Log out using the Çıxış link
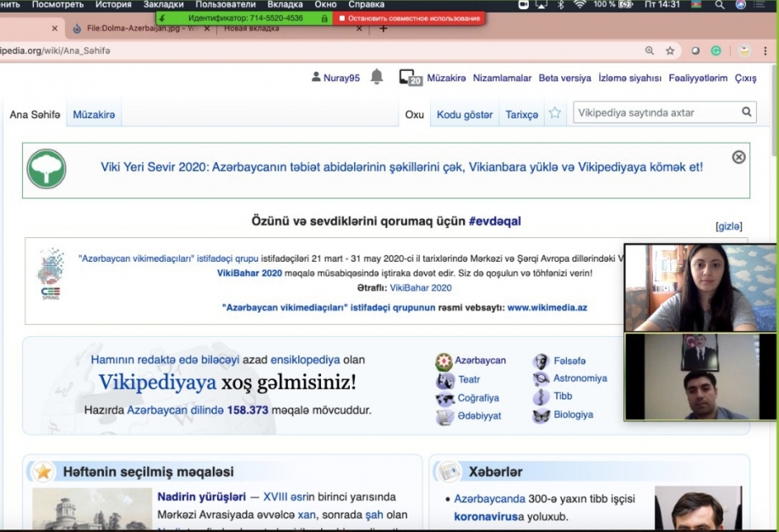 coord(746,78)
